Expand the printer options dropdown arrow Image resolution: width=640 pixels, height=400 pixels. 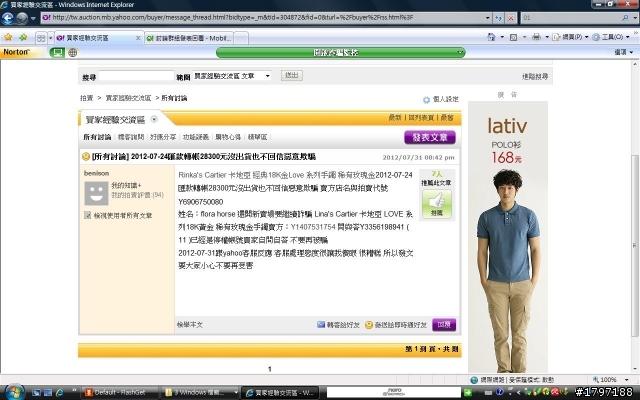point(547,37)
